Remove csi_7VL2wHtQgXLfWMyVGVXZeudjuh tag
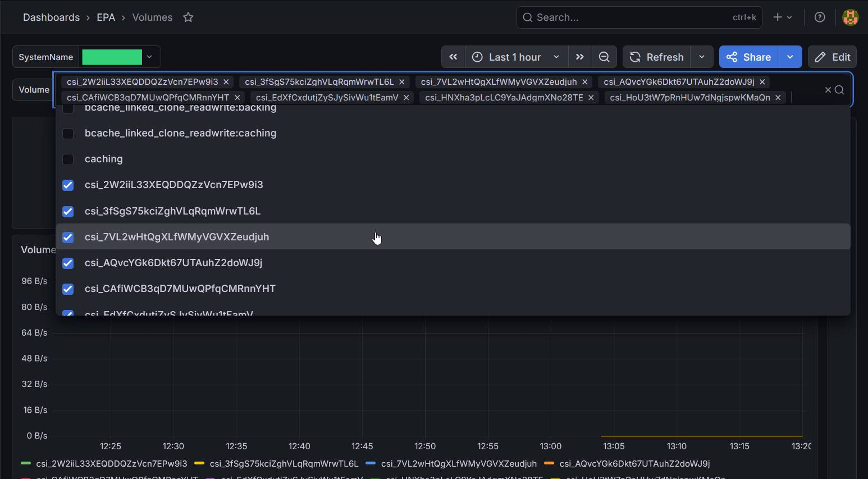Screen dimensions: 868x479 585,82
